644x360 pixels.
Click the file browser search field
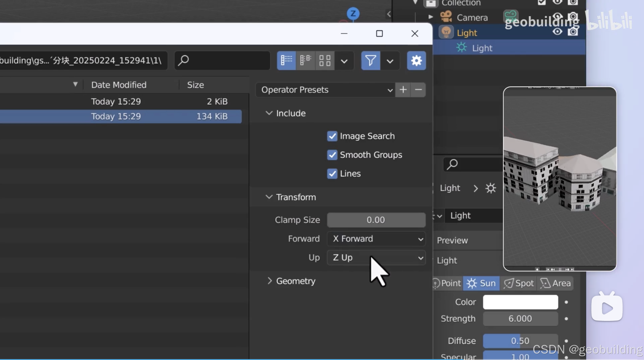click(223, 60)
